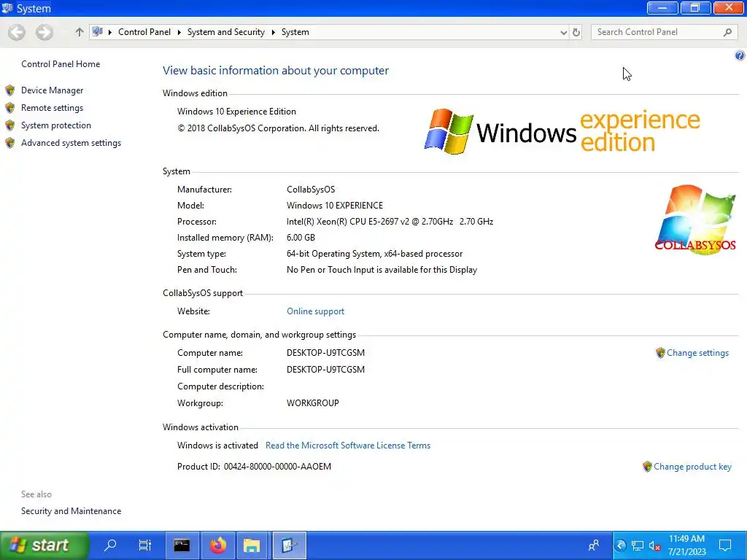
Task: Refresh the System page
Action: coord(576,32)
